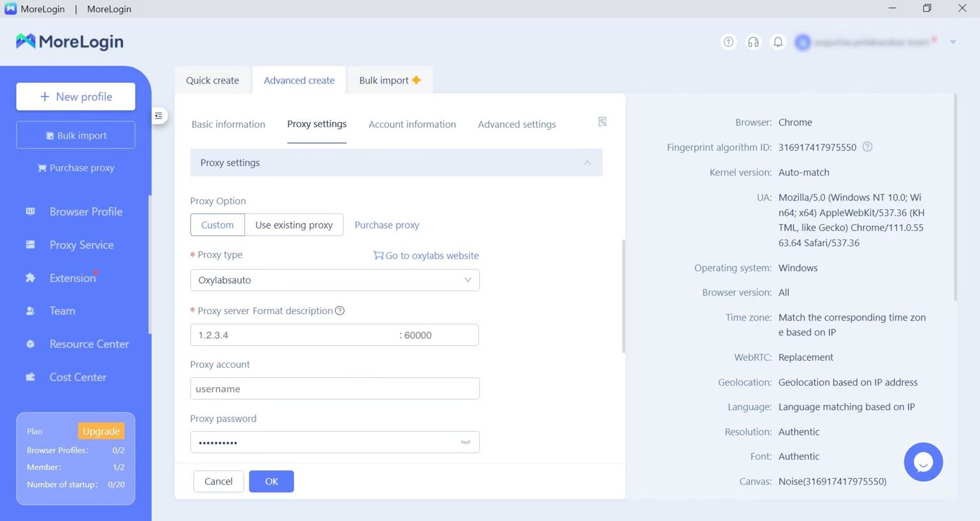Switch to the Quick create tab
980x521 pixels.
pos(212,80)
